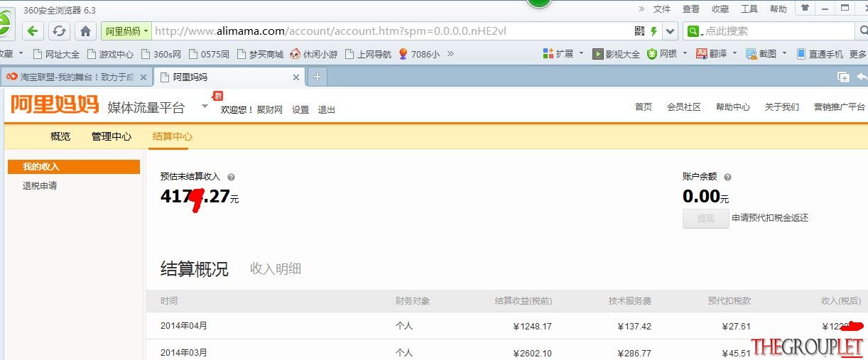The height and width of the screenshot is (360, 868).
Task: Click the skin shirt icon in title bar
Action: point(805,8)
